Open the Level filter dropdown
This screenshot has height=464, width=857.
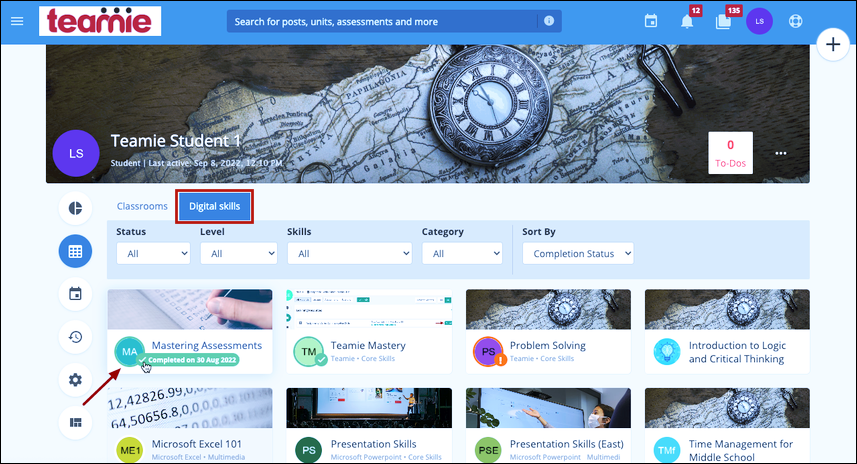[238, 254]
